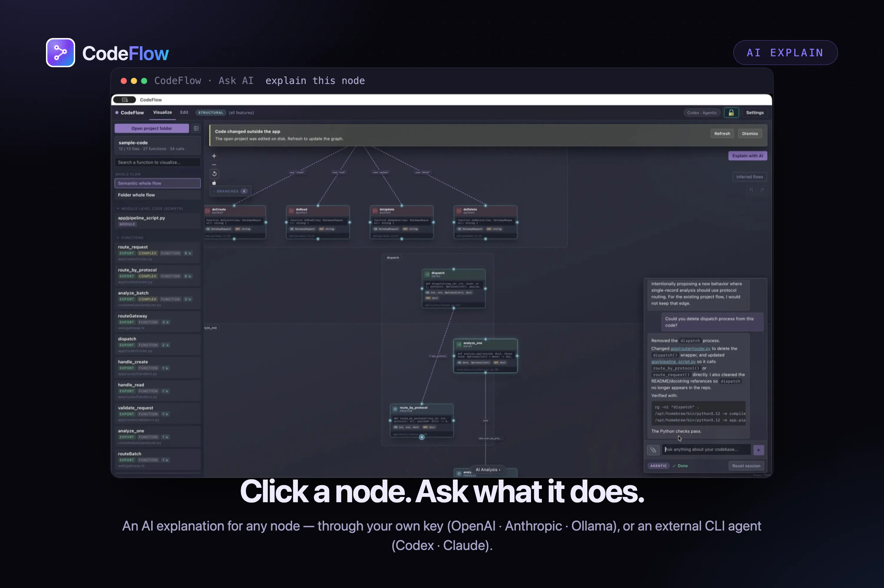Click the undo arrow below Inferred flows
This screenshot has width=884, height=588.
pyautogui.click(x=751, y=190)
